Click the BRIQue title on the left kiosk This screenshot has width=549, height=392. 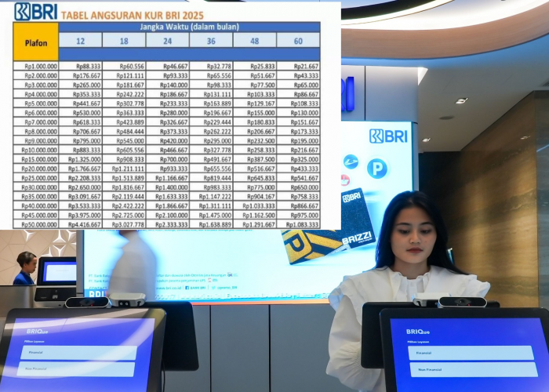pyautogui.click(x=37, y=331)
